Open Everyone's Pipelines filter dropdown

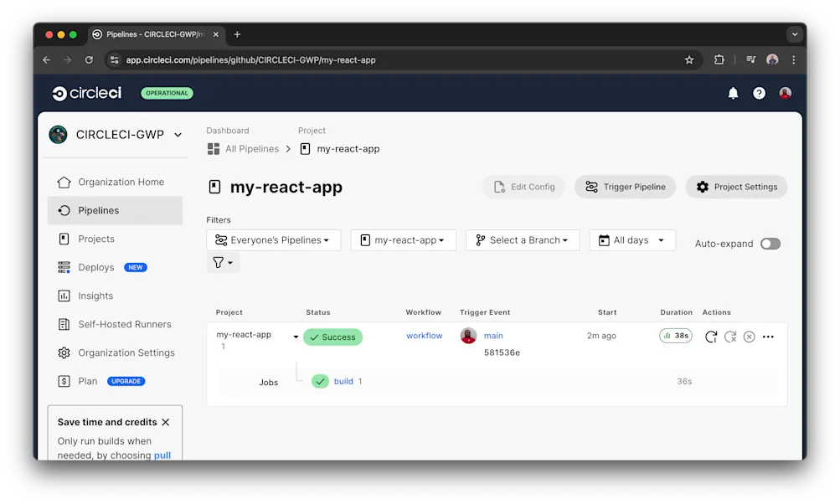point(273,240)
